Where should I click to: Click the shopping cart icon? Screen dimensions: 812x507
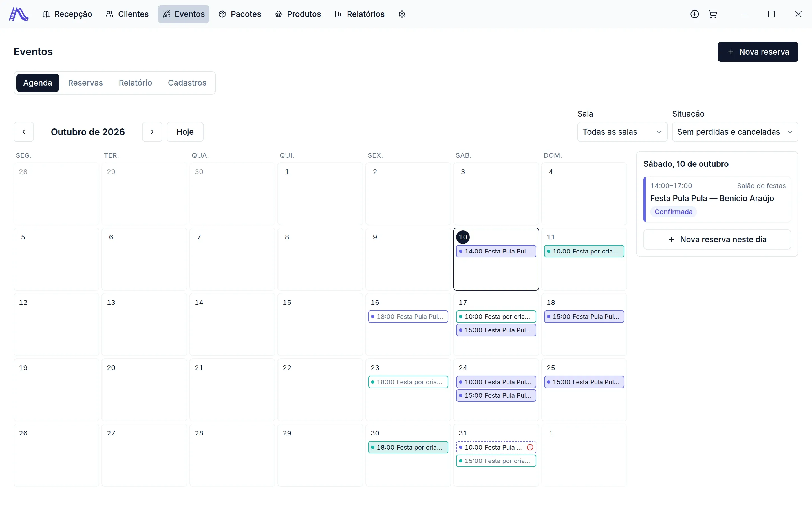(713, 14)
